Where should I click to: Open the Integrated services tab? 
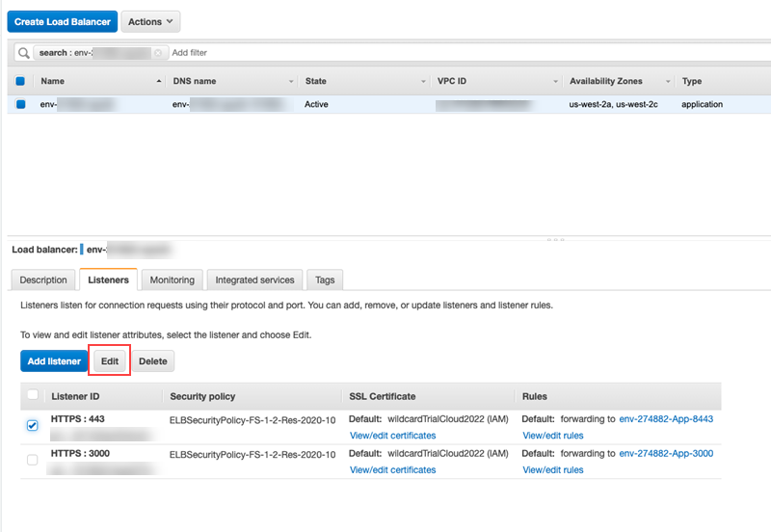[x=254, y=279]
